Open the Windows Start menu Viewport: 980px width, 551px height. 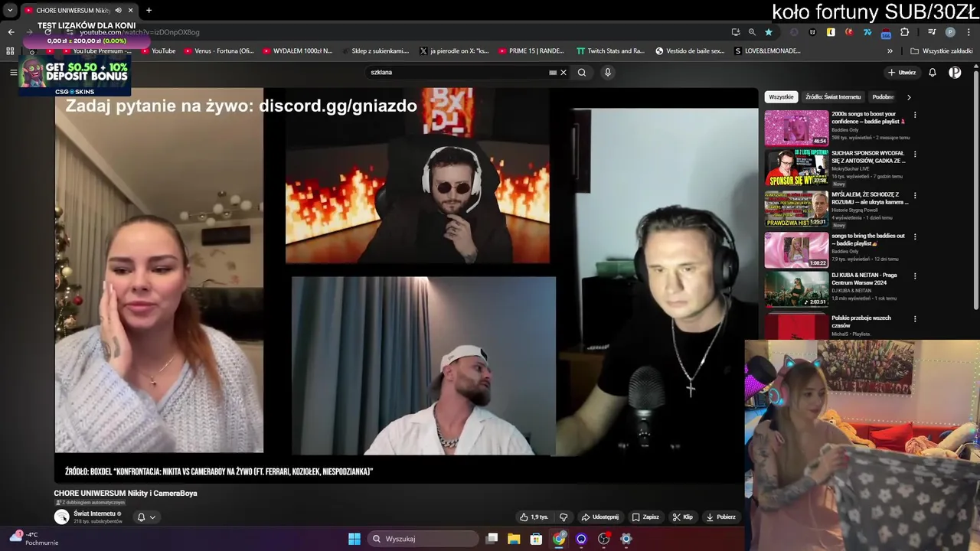point(354,539)
